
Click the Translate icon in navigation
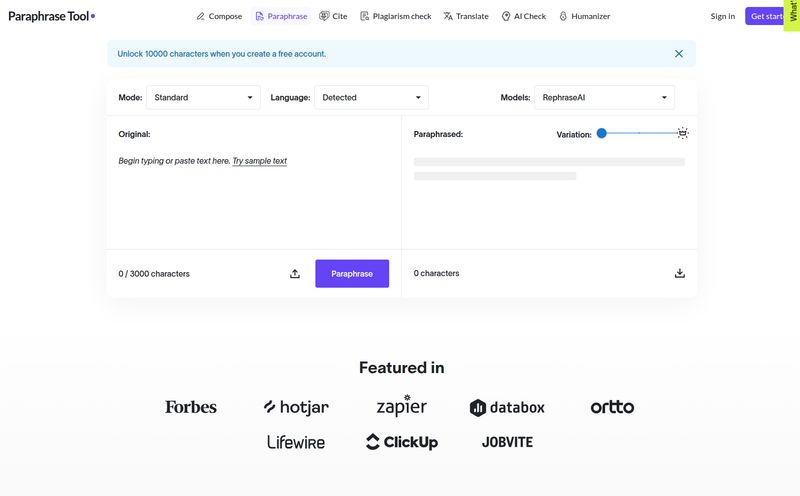tap(448, 16)
